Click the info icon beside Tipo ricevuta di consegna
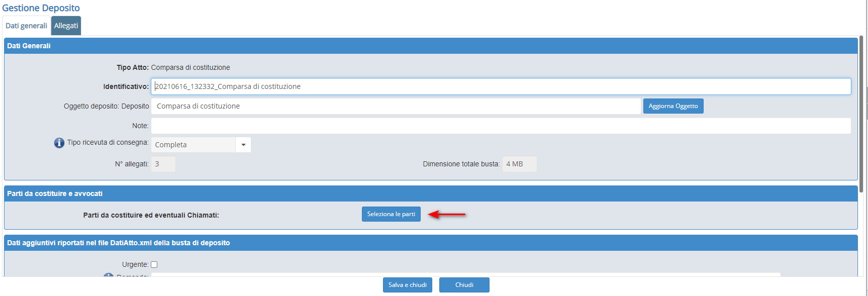This screenshot has height=296, width=868. click(x=59, y=143)
